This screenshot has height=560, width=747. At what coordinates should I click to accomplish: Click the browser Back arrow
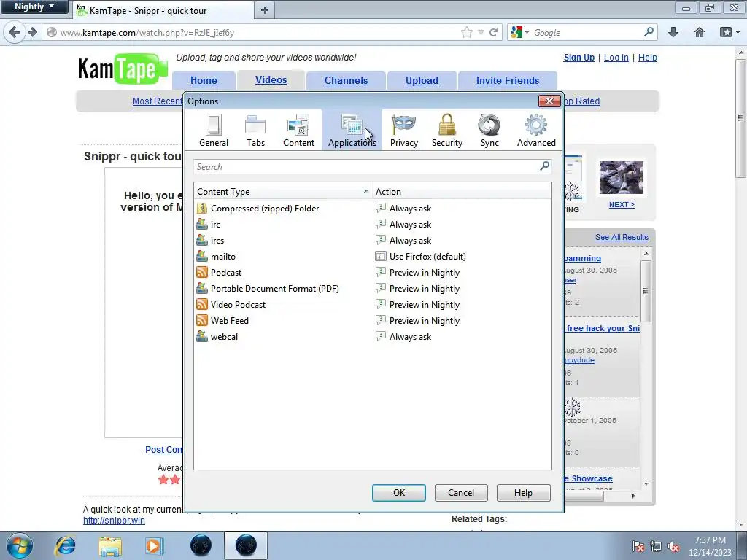15,32
